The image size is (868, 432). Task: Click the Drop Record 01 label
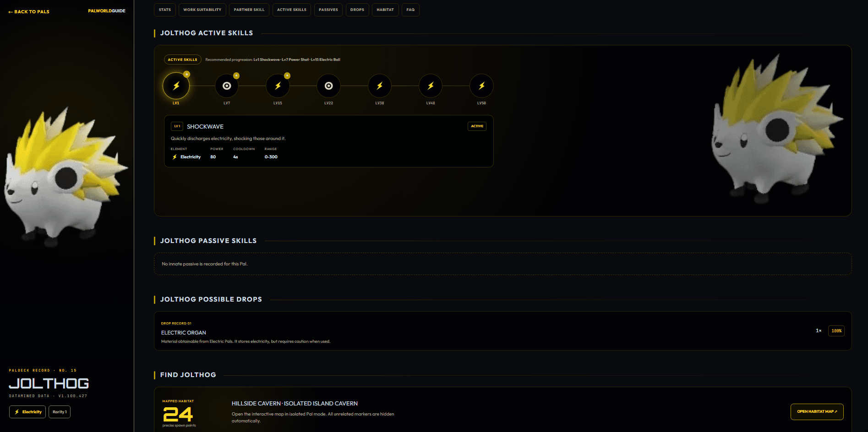click(176, 324)
